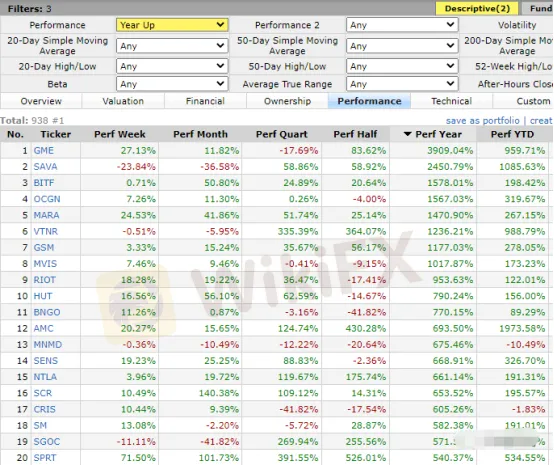The height and width of the screenshot is (465, 554).
Task: Open the Performance 'Year Up' dropdown
Action: tap(172, 25)
